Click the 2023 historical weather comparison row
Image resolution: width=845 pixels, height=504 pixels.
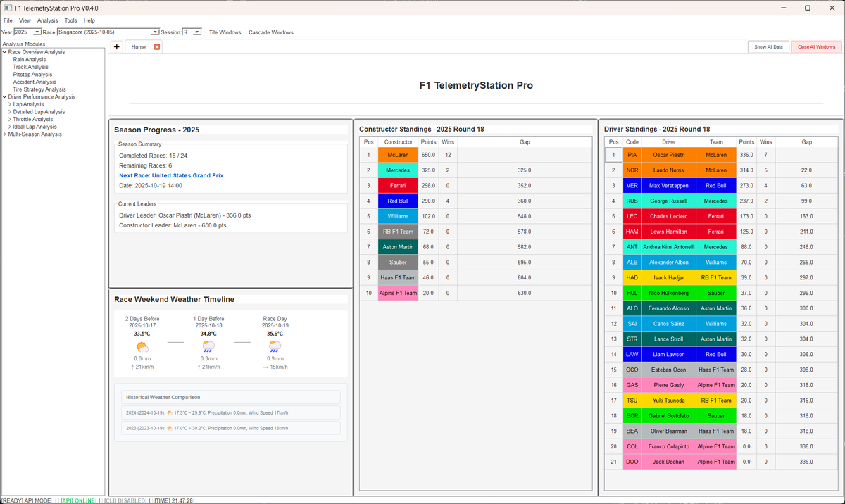(230, 428)
